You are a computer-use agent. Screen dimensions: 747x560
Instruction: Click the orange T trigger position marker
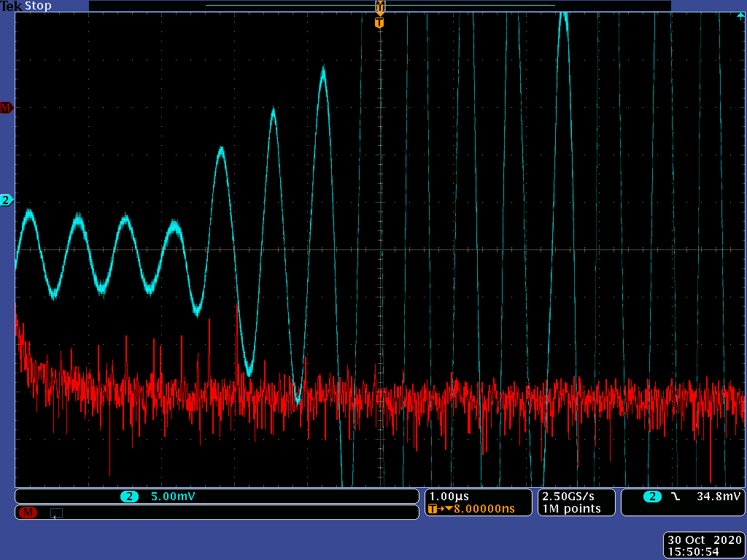(379, 23)
